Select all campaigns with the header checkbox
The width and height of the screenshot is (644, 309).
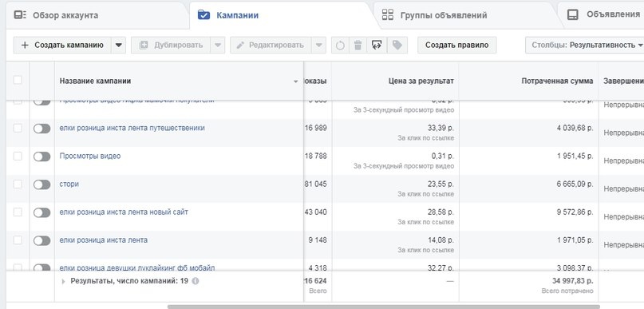coord(18,80)
